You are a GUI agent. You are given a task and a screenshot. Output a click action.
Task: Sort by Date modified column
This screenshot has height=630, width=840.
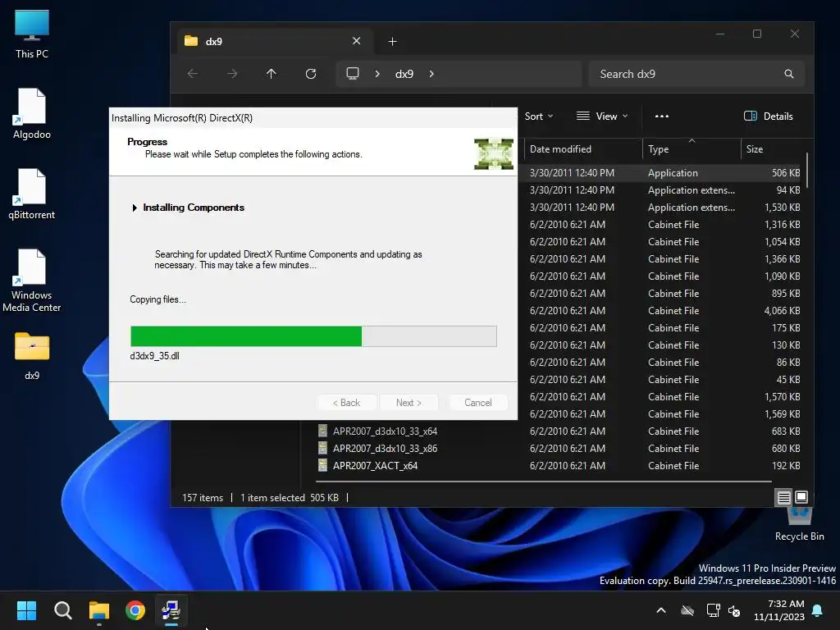pos(583,149)
